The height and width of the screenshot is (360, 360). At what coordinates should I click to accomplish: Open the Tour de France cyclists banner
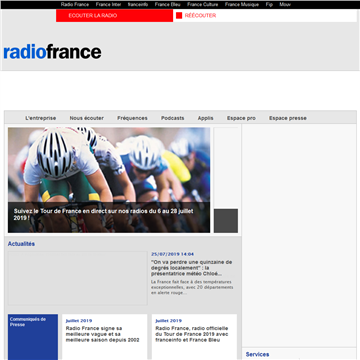[109, 180]
